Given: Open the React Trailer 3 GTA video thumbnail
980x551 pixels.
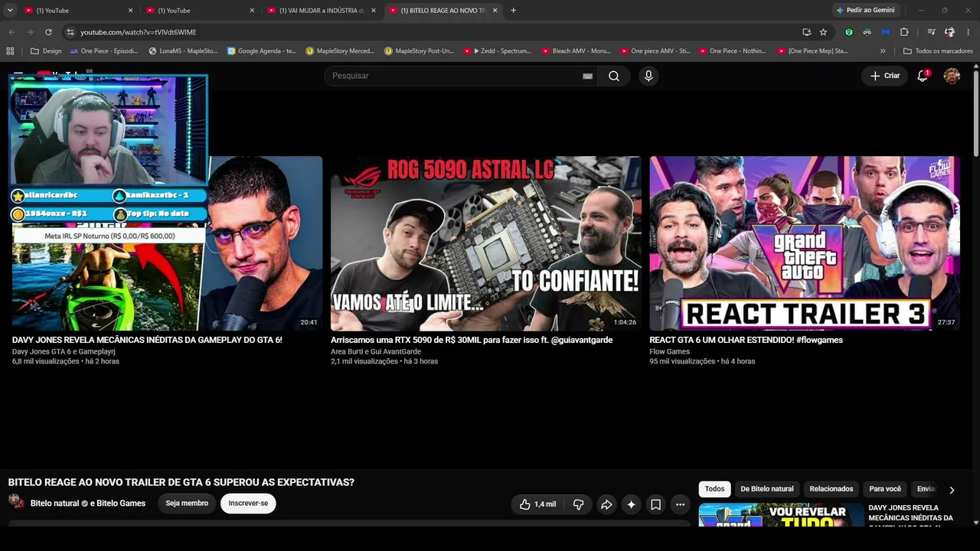Looking at the screenshot, I should click(x=805, y=243).
